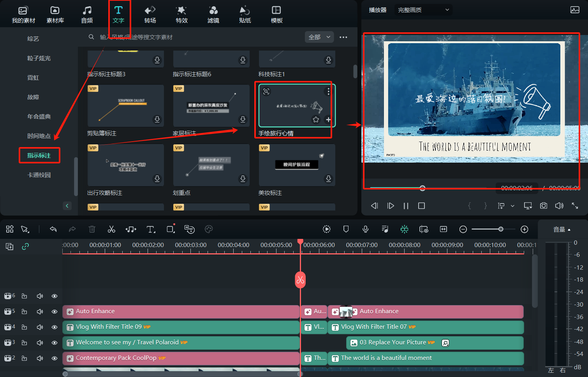Switch to the 转场 transitions tab
This screenshot has height=377, width=588.
tap(150, 14)
